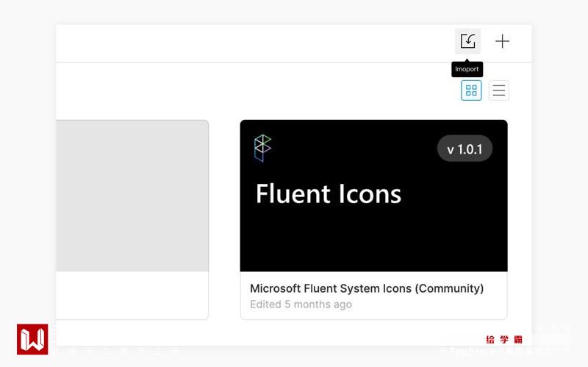Click the plus icon to create new file
This screenshot has width=588, height=367.
(502, 41)
